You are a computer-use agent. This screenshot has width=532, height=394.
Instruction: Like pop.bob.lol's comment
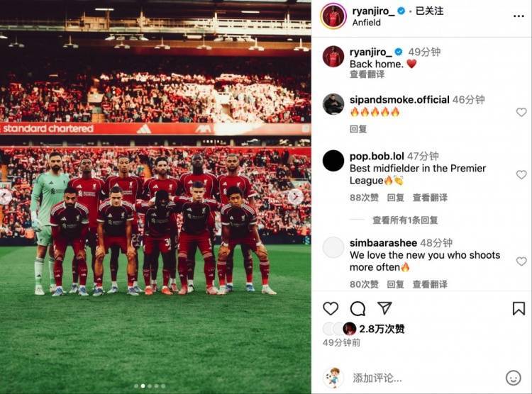[521, 174]
